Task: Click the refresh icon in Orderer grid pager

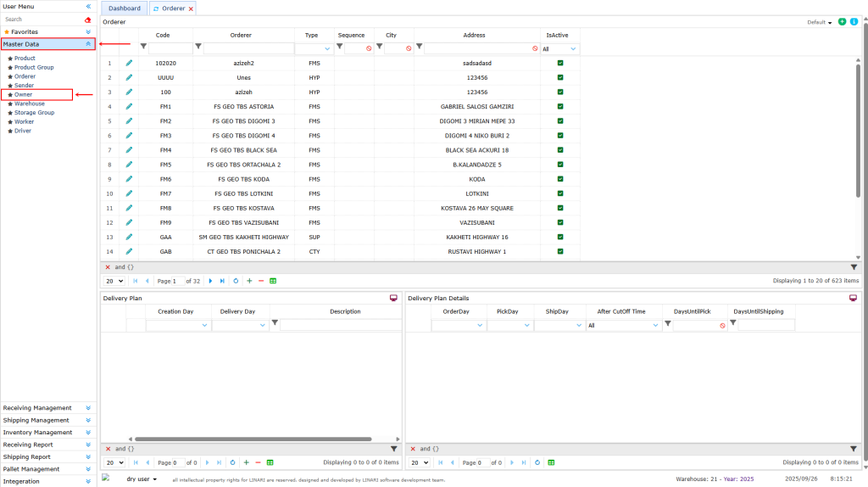Action: tap(236, 281)
